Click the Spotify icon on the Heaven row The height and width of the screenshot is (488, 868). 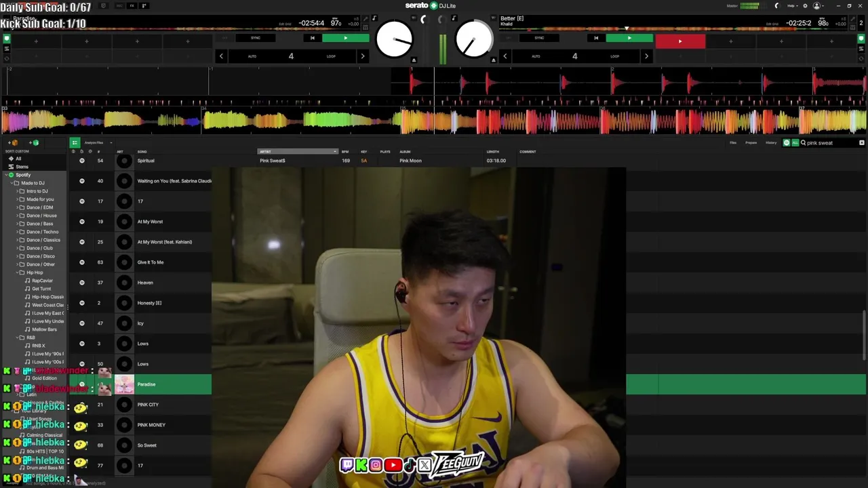point(82,283)
